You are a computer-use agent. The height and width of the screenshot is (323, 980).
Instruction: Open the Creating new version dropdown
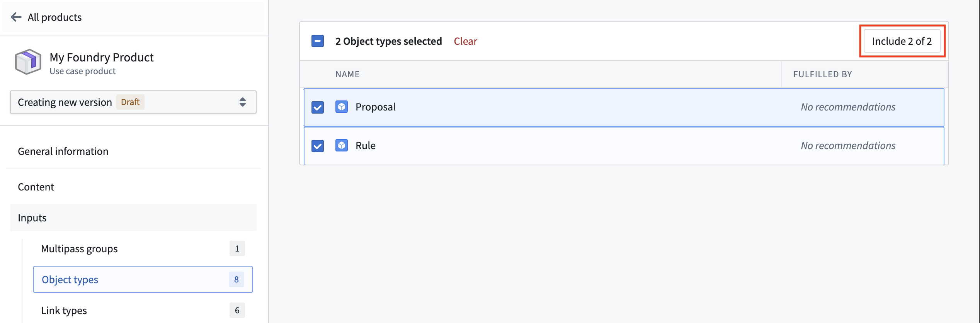pos(133,102)
